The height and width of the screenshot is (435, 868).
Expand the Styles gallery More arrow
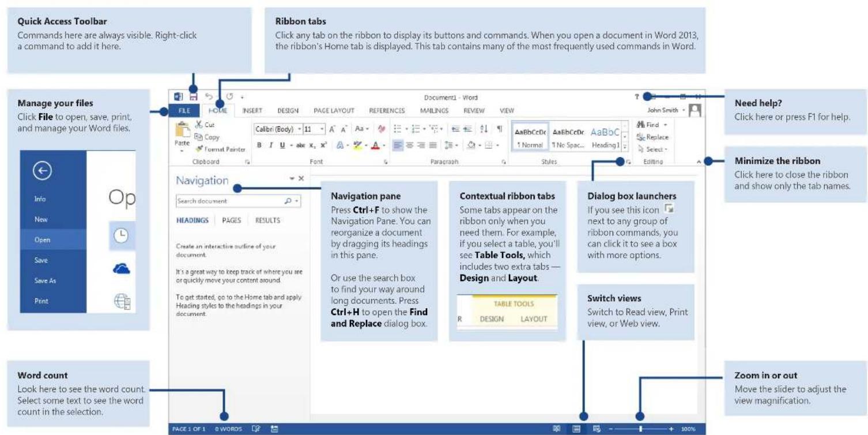click(x=625, y=148)
